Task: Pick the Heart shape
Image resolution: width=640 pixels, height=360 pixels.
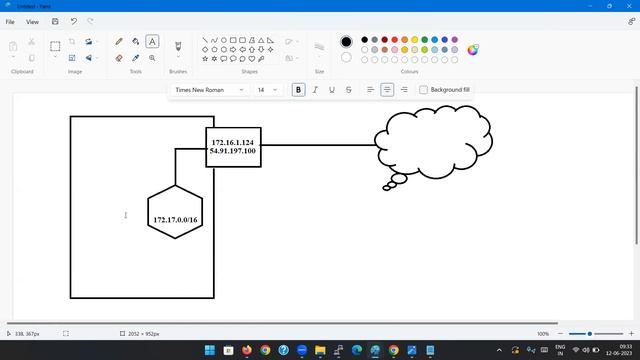Action: tap(252, 59)
